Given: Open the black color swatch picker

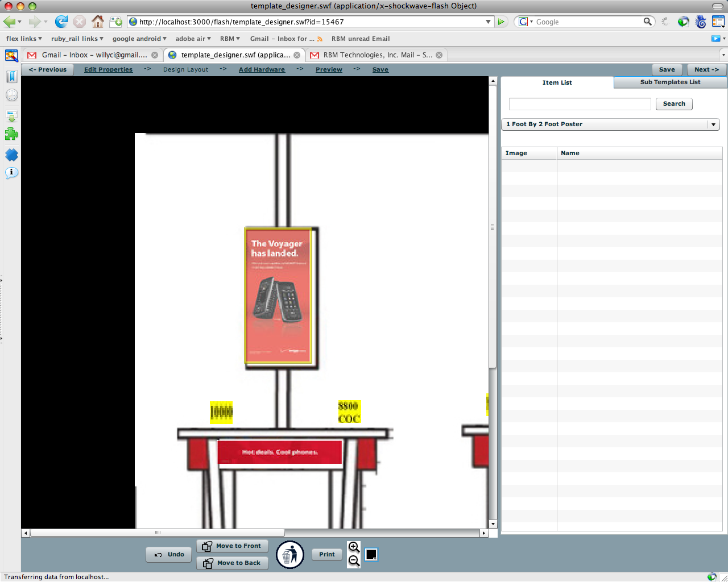Looking at the screenshot, I should tap(371, 555).
